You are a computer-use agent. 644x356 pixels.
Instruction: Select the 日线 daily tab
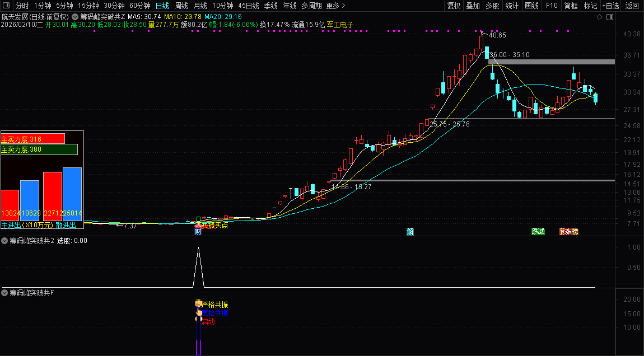point(162,6)
